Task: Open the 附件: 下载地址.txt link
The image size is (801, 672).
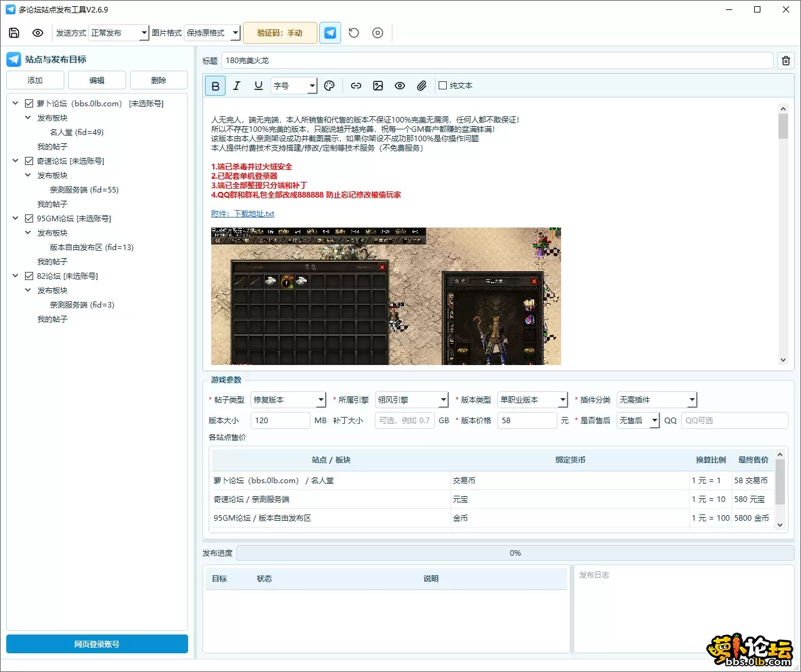Action: (x=242, y=214)
